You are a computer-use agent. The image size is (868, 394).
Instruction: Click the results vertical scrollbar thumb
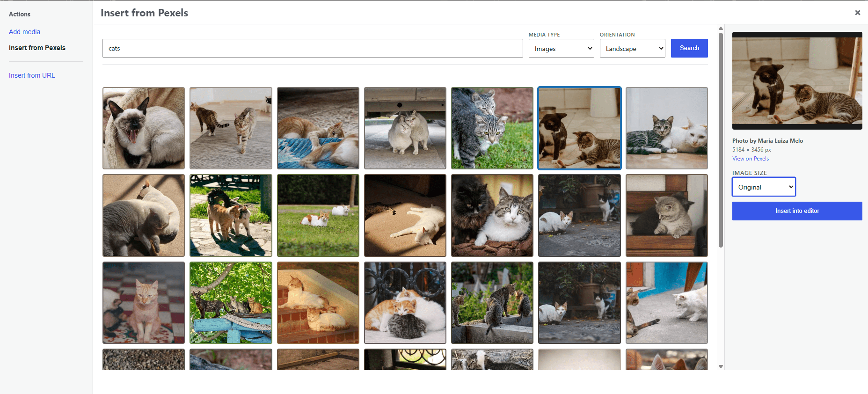pos(721,139)
